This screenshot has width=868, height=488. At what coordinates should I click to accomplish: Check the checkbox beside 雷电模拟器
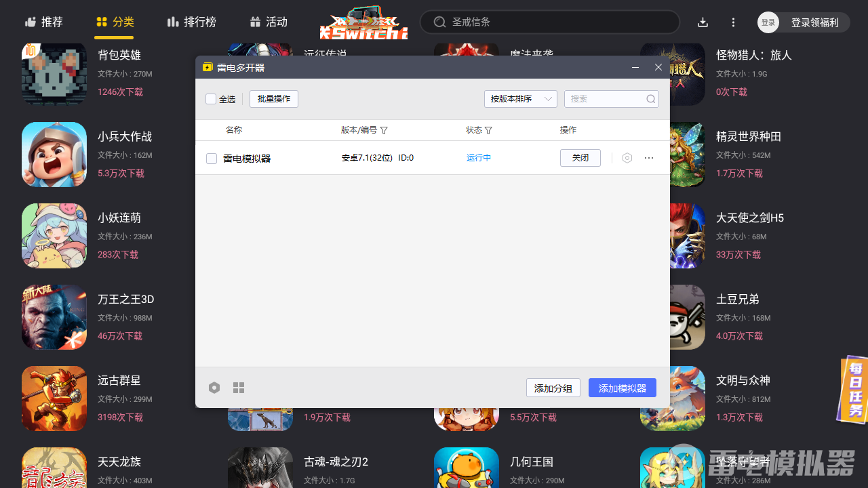[211, 157]
